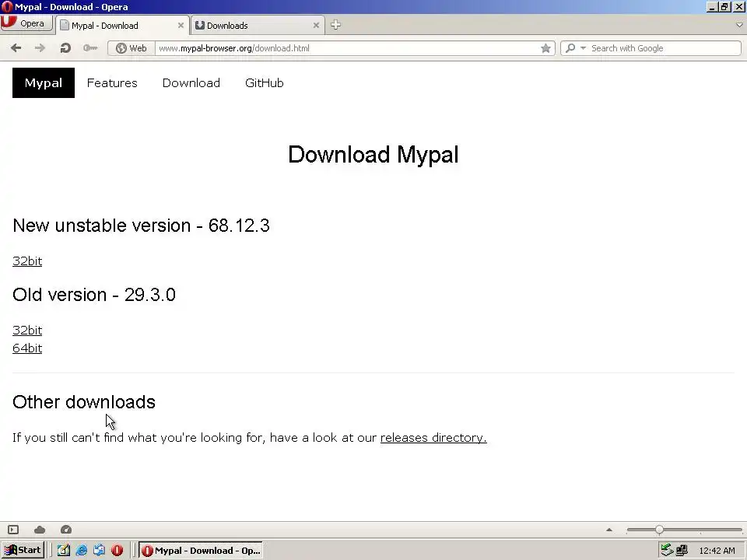
Task: Click the Opera title bar icon
Action: (7, 7)
